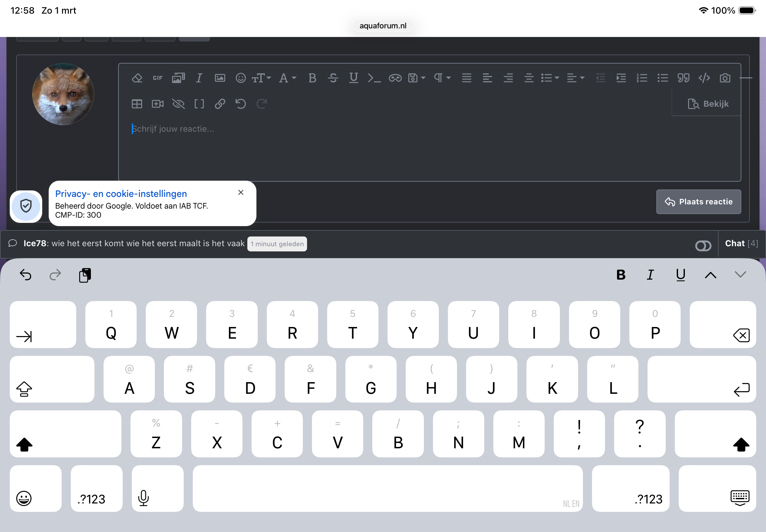The image size is (766, 532).
Task: Click the camera icon in the toolbar
Action: click(x=725, y=78)
